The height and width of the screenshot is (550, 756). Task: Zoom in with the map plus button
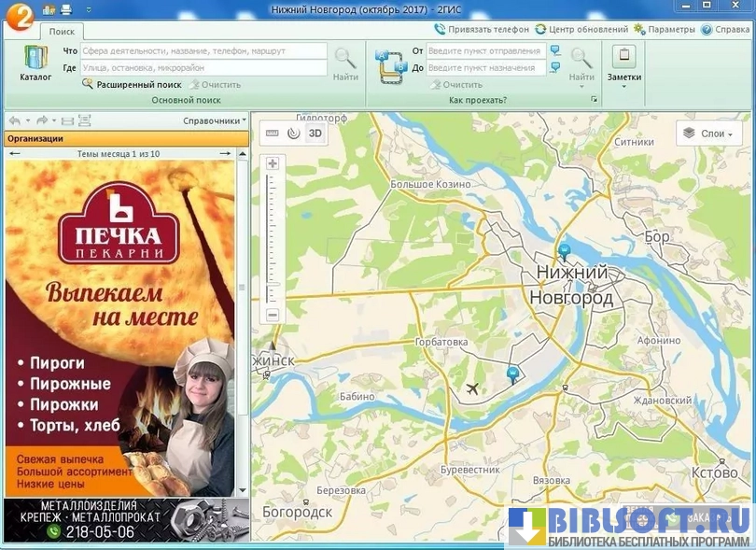[x=273, y=163]
